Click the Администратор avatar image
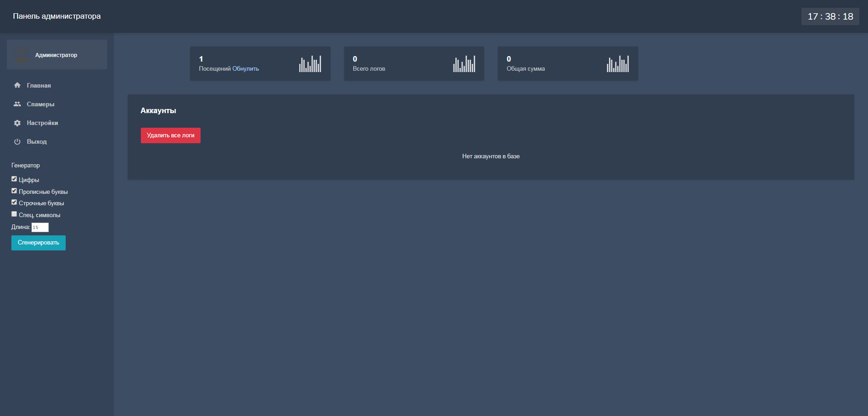Viewport: 868px width, 416px height. pyautogui.click(x=22, y=55)
